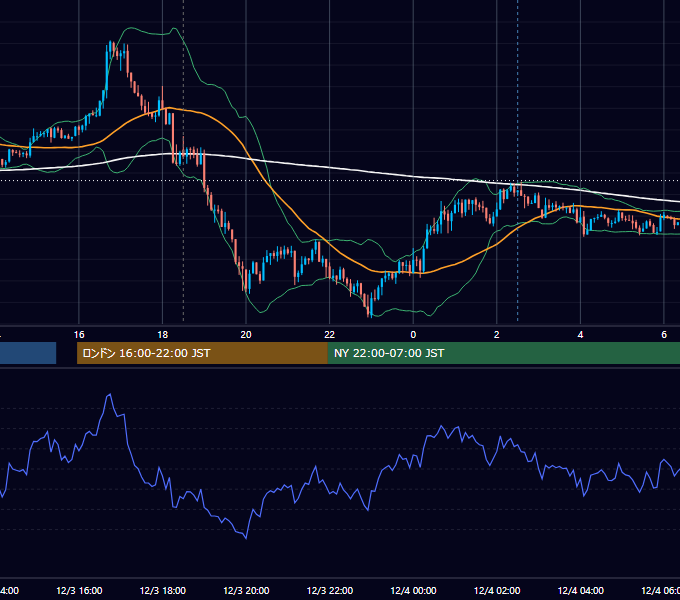Click the 12/3 18:00 label on lower axis
Screen dimensions: 680x600
(163, 591)
